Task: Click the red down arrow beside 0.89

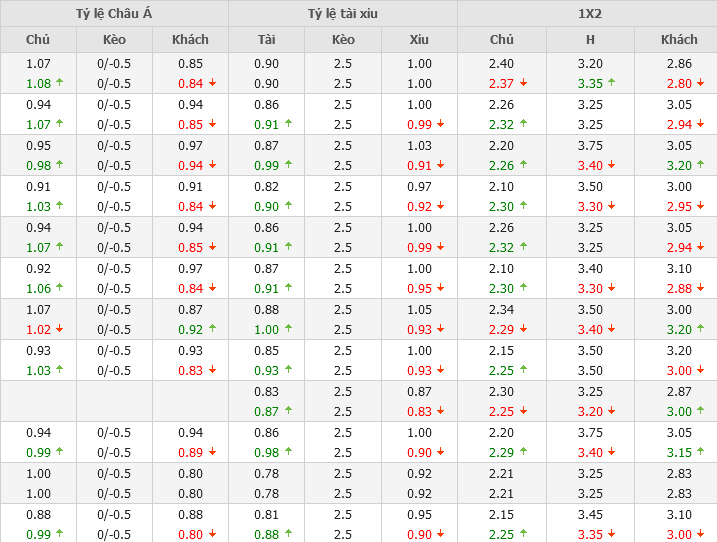Action: coord(213,453)
